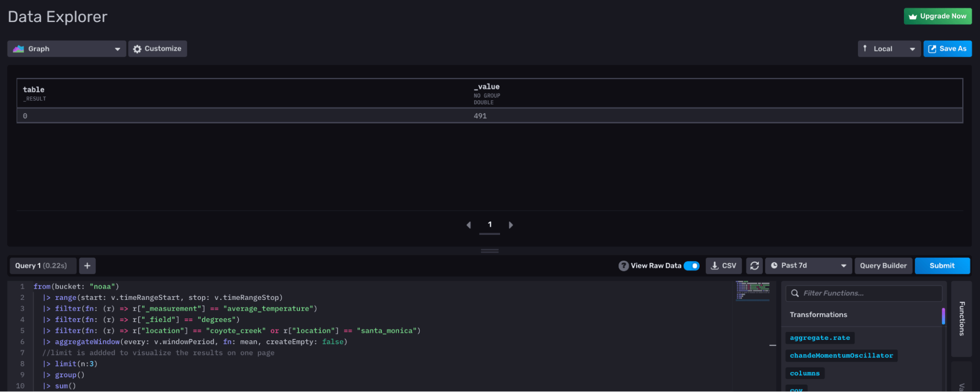Open the Past 7d time range dropdown

(x=808, y=266)
